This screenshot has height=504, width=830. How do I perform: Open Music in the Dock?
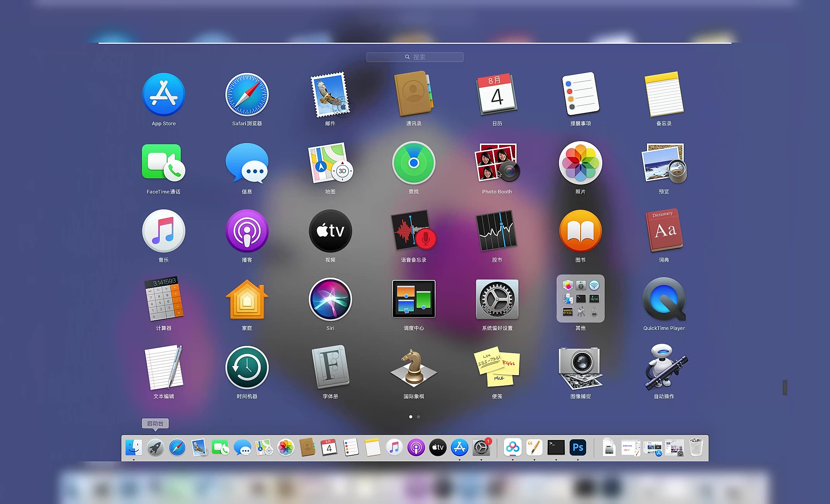[x=394, y=447]
